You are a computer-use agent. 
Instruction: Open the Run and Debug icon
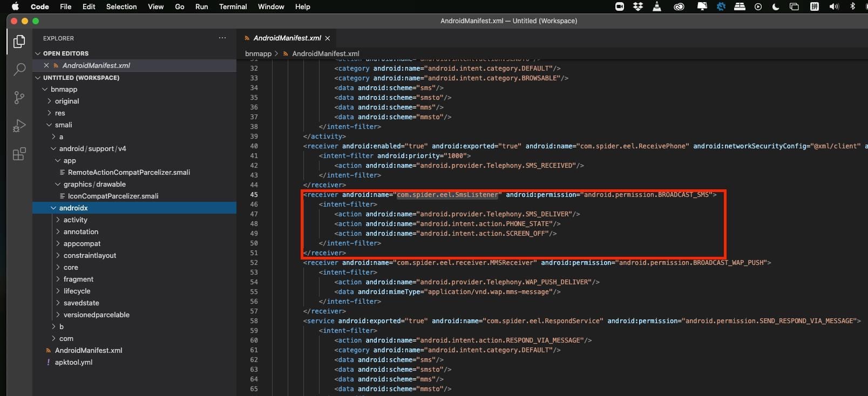[19, 126]
